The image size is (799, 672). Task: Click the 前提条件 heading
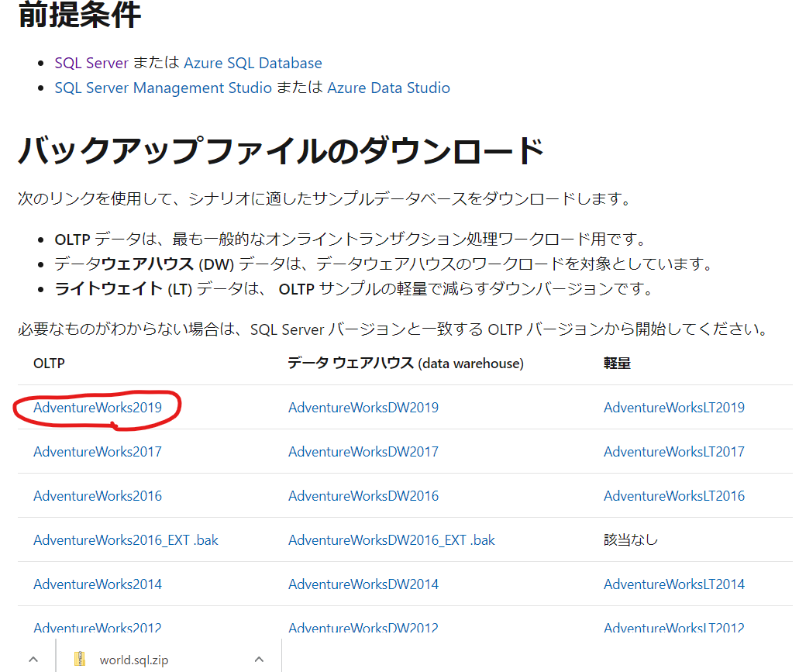[x=80, y=14]
